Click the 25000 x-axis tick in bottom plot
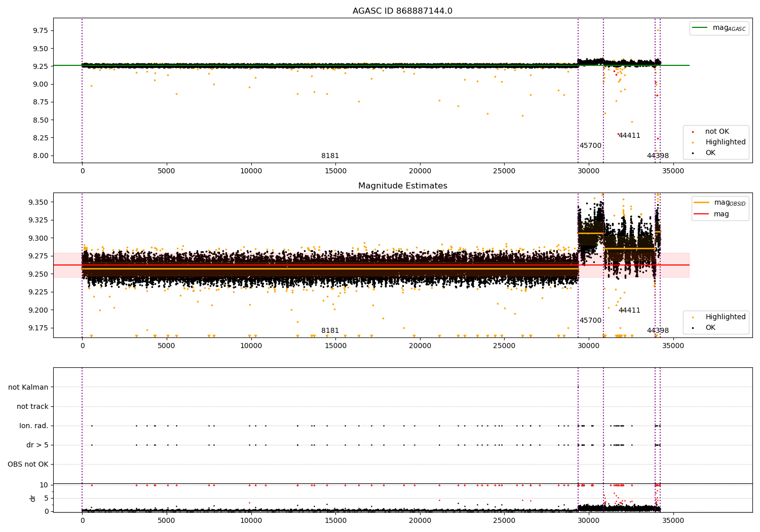 click(x=505, y=520)
